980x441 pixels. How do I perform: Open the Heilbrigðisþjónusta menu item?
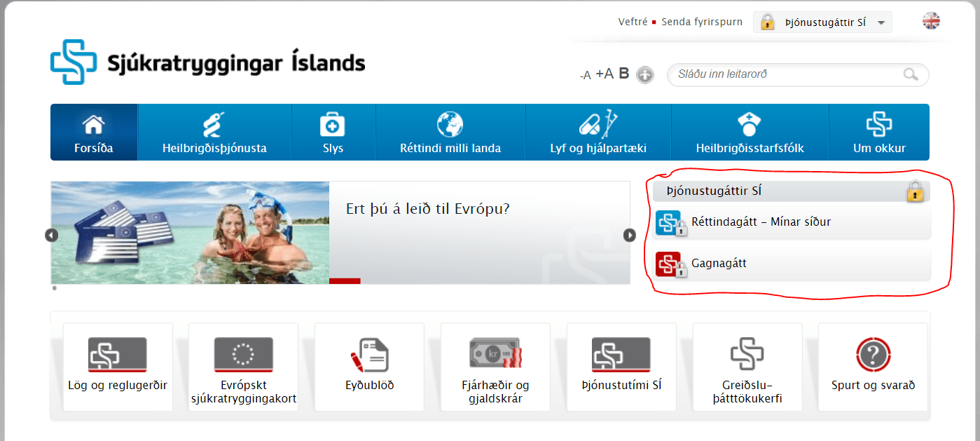point(214,133)
